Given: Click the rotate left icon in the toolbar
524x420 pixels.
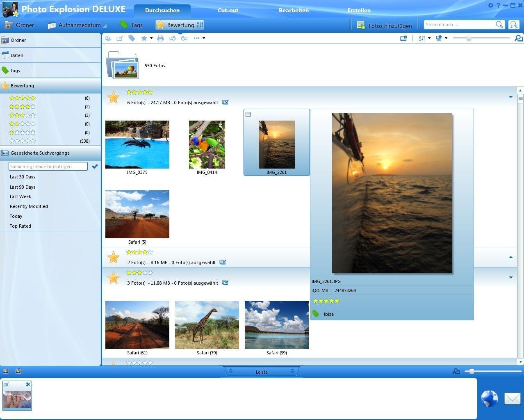Looking at the screenshot, I should 172,38.
